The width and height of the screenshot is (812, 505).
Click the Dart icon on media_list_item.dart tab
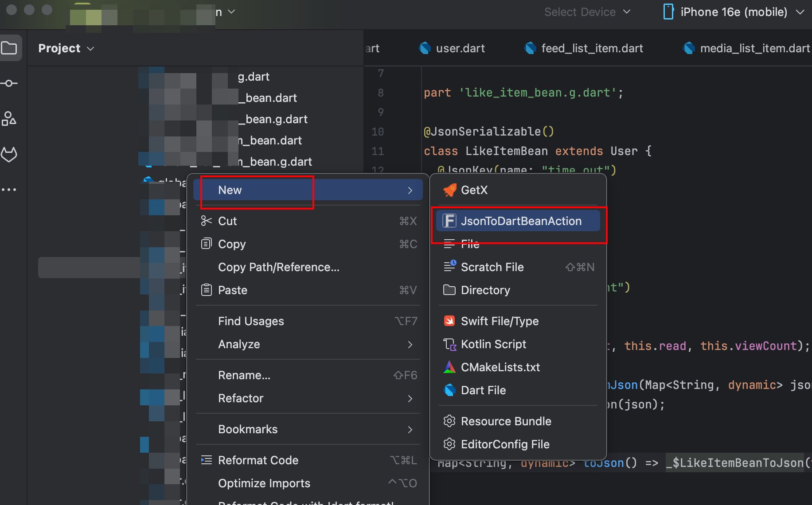tap(689, 48)
